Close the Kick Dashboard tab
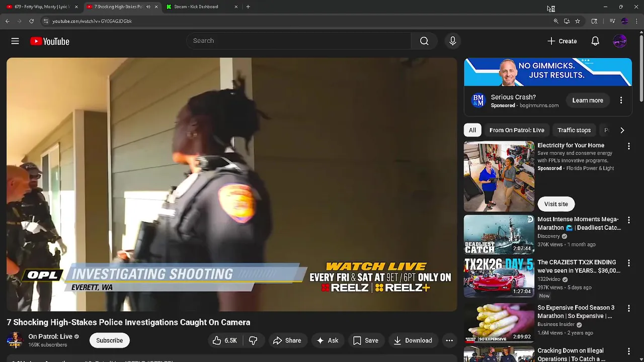Screen dimensions: 644x362 pyautogui.click(x=236, y=7)
